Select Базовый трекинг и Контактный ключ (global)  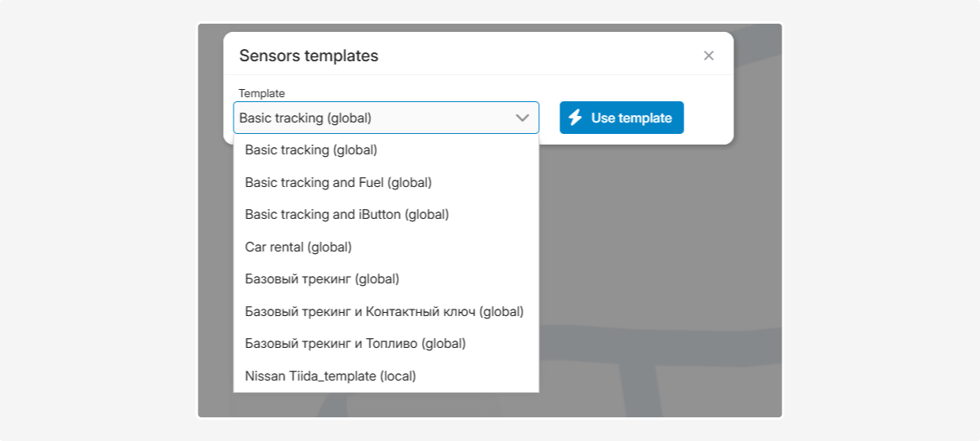tap(384, 311)
